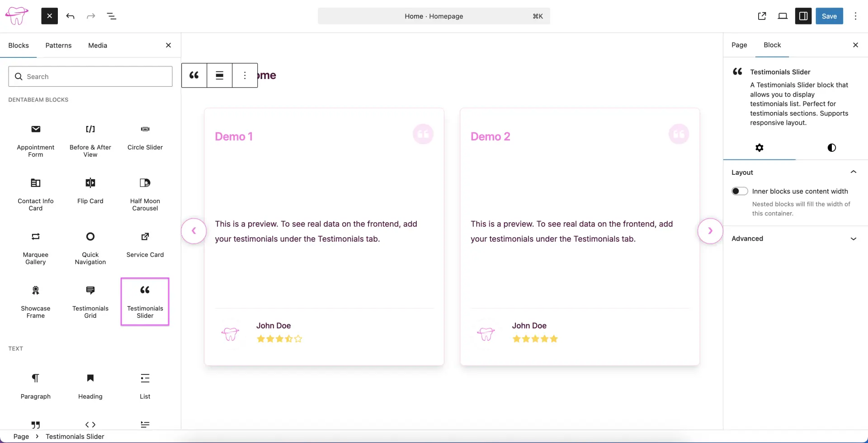
Task: Insert the Flip Card block
Action: (x=90, y=195)
